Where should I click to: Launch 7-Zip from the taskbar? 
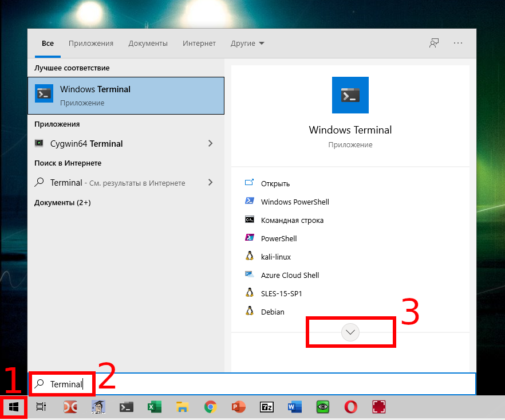(267, 407)
